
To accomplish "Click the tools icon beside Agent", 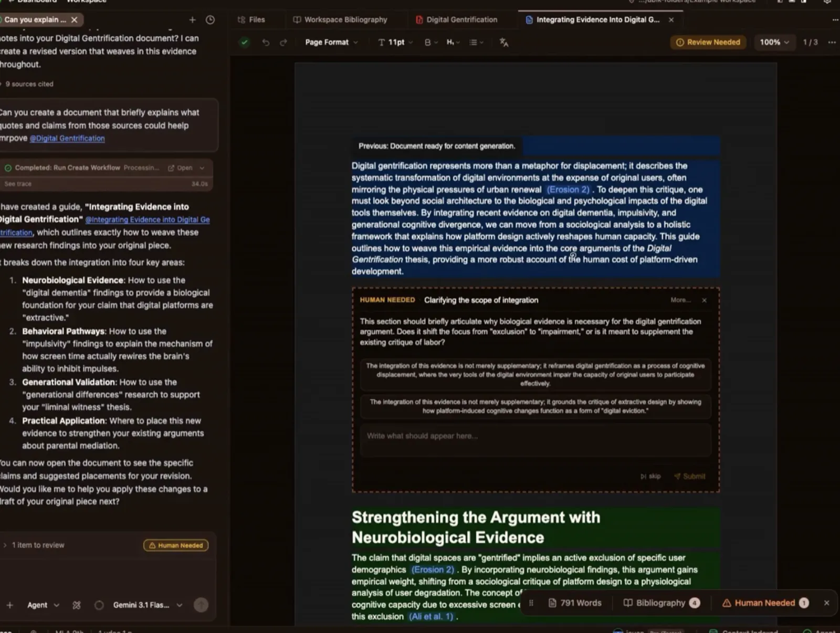I will 77,605.
